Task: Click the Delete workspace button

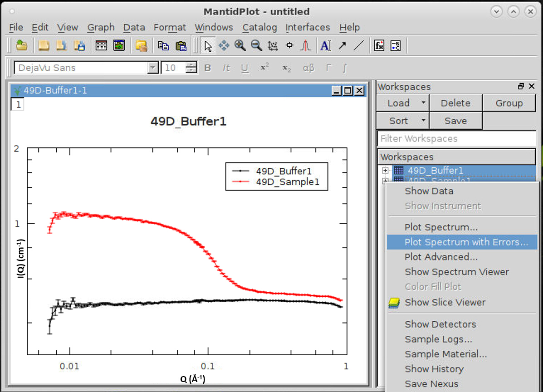Action: (455, 103)
